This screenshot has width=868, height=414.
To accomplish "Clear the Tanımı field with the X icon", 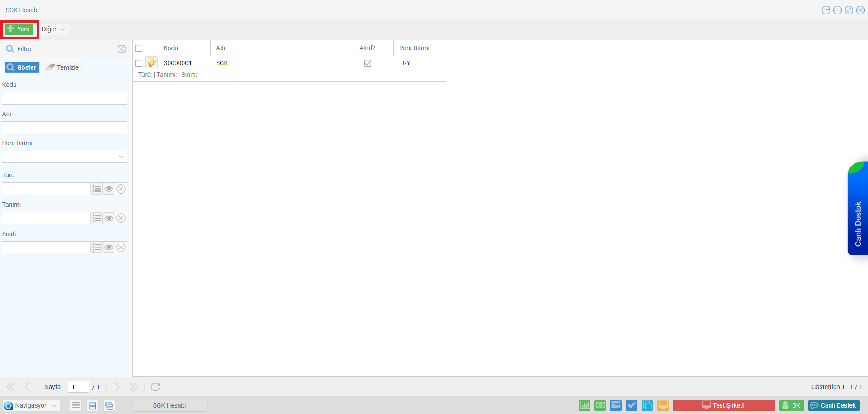I will coord(121,218).
